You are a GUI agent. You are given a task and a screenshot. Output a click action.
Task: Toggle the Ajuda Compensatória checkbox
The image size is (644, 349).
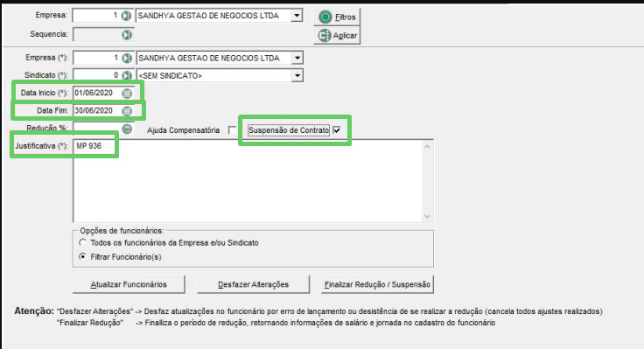(233, 130)
